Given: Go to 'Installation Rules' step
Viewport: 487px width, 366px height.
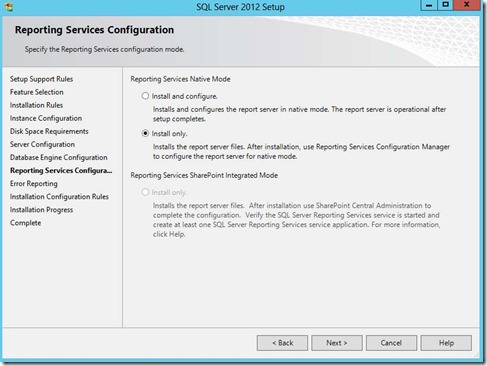Looking at the screenshot, I should pos(36,105).
